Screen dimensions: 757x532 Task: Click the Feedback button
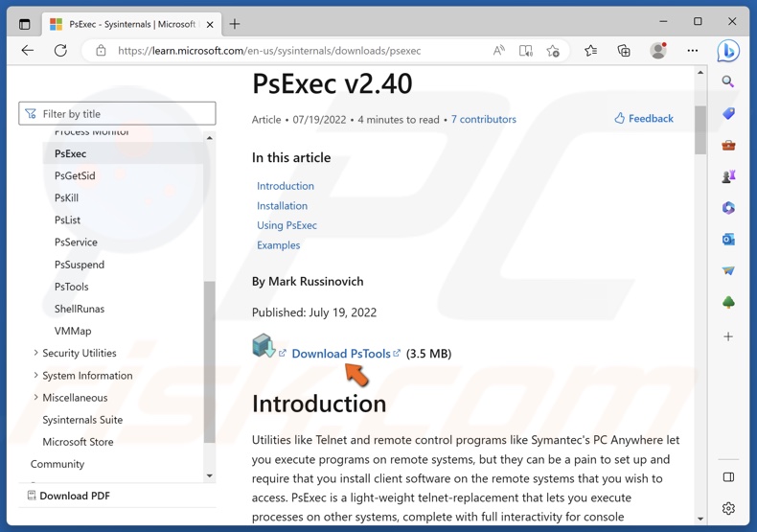(x=644, y=119)
